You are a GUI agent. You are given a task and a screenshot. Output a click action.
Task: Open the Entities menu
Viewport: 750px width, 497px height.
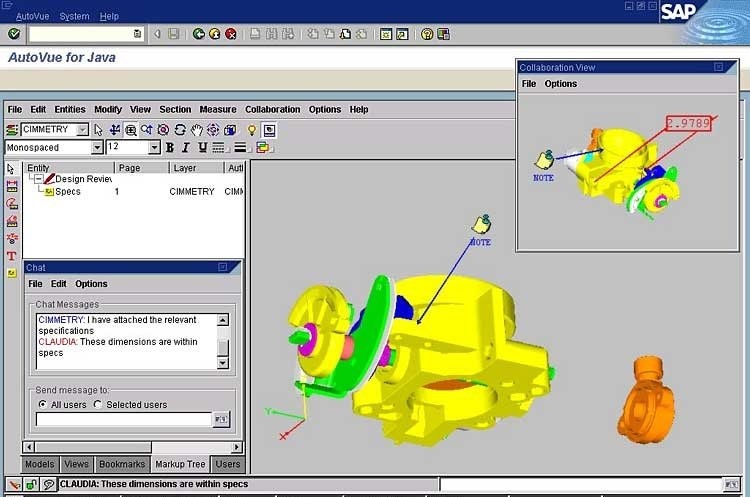70,110
